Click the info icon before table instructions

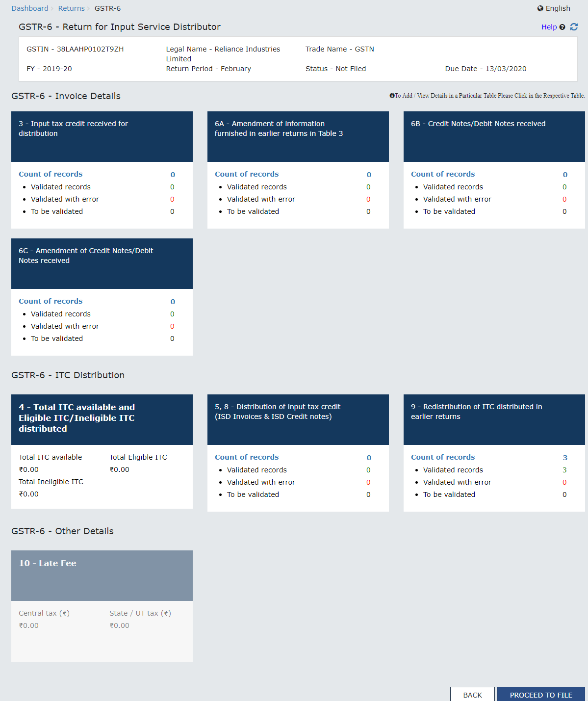(392, 96)
